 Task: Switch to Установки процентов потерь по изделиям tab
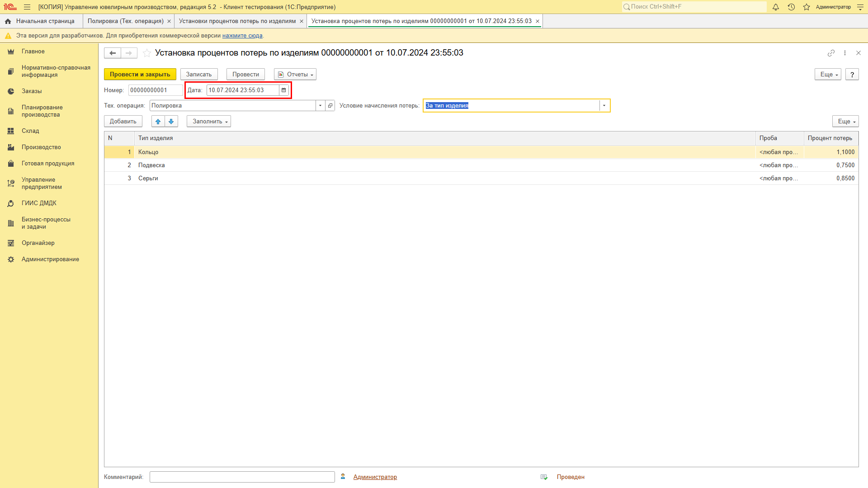click(x=237, y=21)
